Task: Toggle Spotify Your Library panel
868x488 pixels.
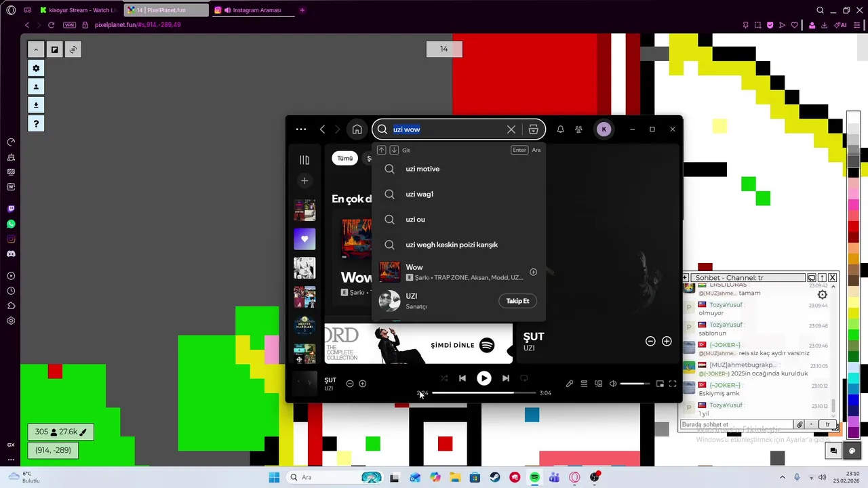Action: (x=304, y=160)
